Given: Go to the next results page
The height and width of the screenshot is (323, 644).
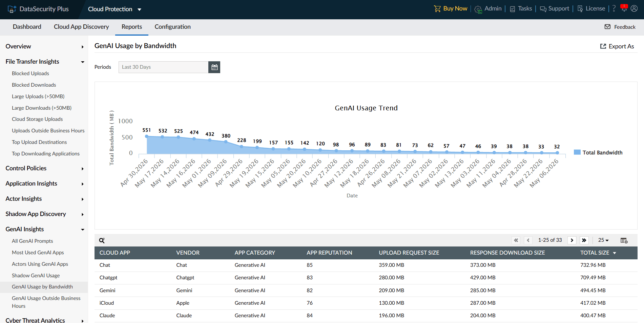Looking at the screenshot, I should coord(572,240).
